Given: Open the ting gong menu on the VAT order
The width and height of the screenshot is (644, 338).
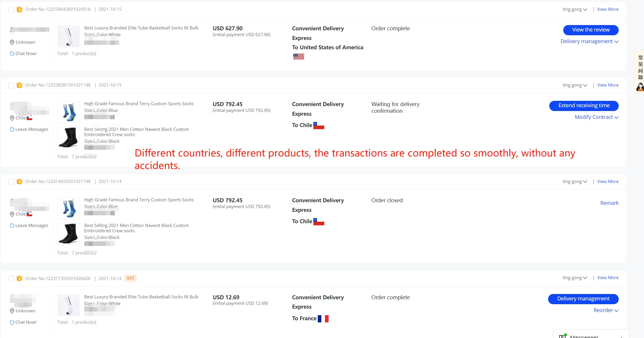Looking at the screenshot, I should 575,278.
